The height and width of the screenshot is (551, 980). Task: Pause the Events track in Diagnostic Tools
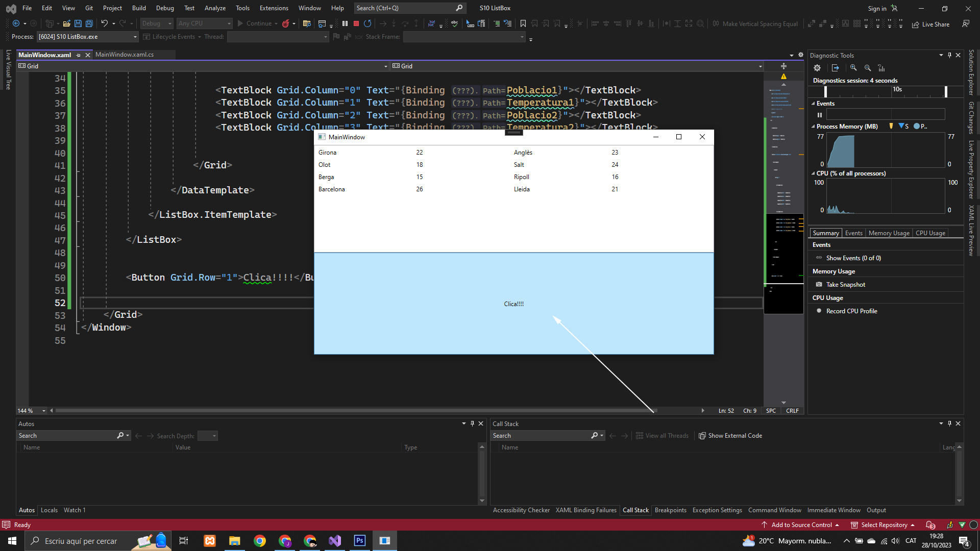(x=820, y=115)
